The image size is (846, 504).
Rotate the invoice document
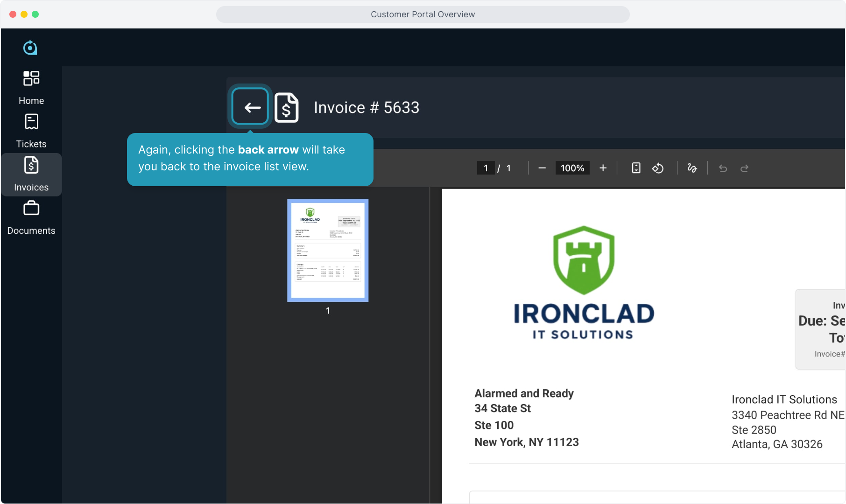pyautogui.click(x=658, y=168)
